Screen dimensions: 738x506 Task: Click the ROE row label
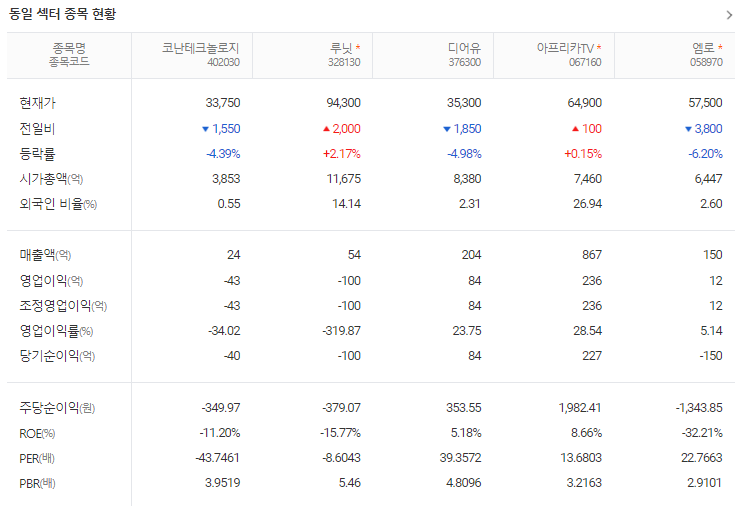37,433
